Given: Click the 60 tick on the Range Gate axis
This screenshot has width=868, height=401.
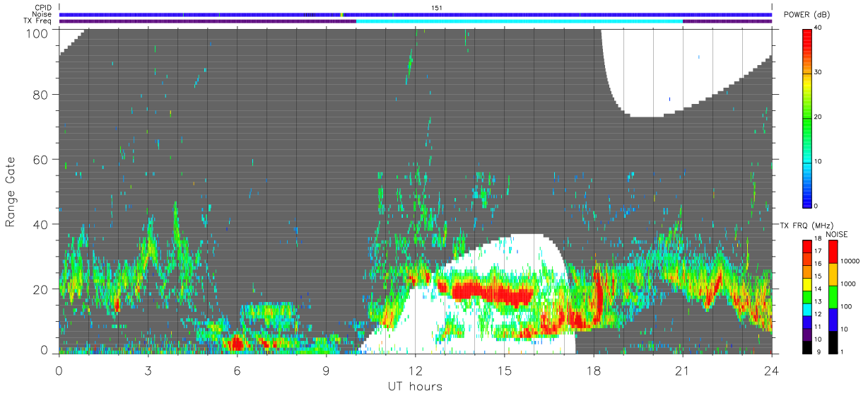Looking at the screenshot, I should [42, 160].
